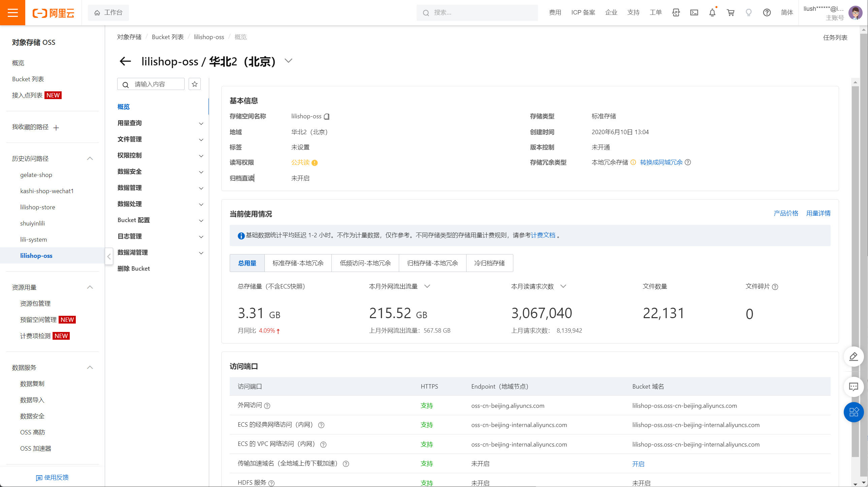Open the blue floating apps button
Viewport: 868px width, 487px height.
(854, 412)
